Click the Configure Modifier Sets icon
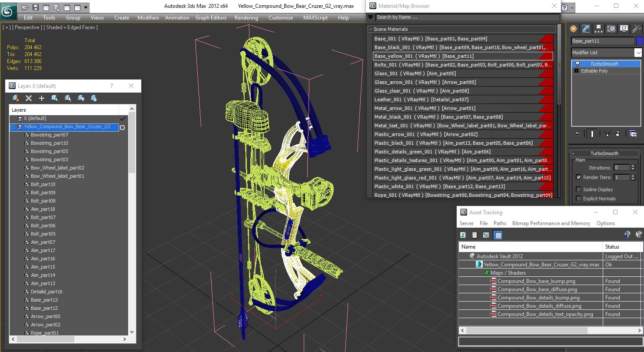The height and width of the screenshot is (352, 644). (x=633, y=134)
